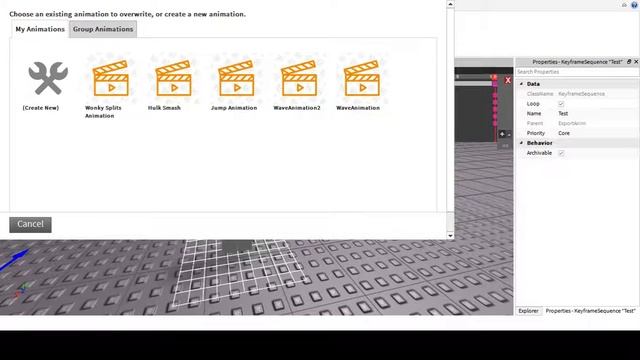Click the Priority property name
This screenshot has width=640, height=360.
[x=536, y=133]
